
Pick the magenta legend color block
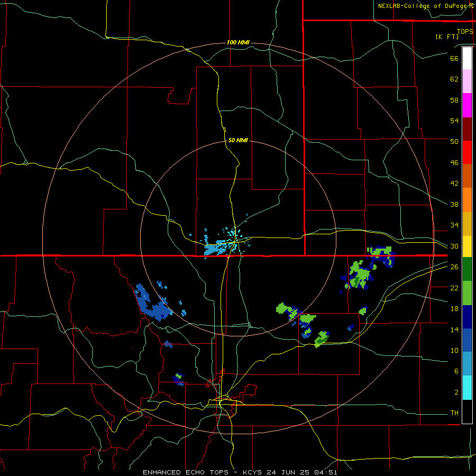(x=467, y=105)
